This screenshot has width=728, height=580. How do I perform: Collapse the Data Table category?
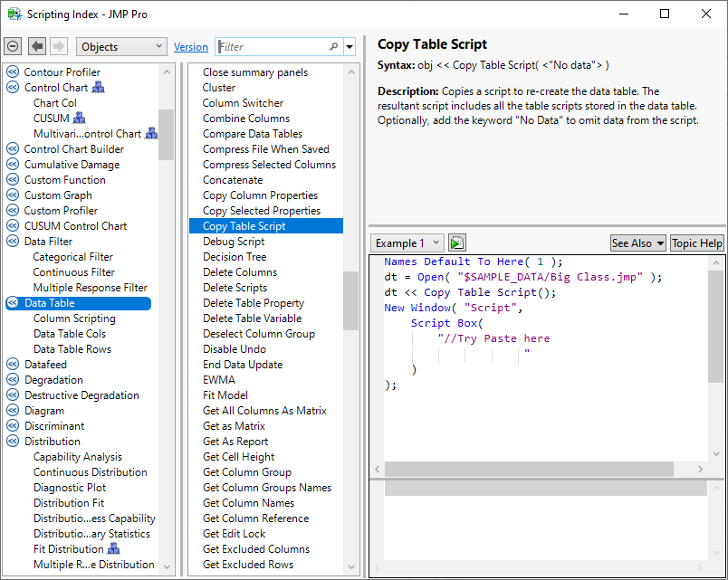(x=13, y=303)
